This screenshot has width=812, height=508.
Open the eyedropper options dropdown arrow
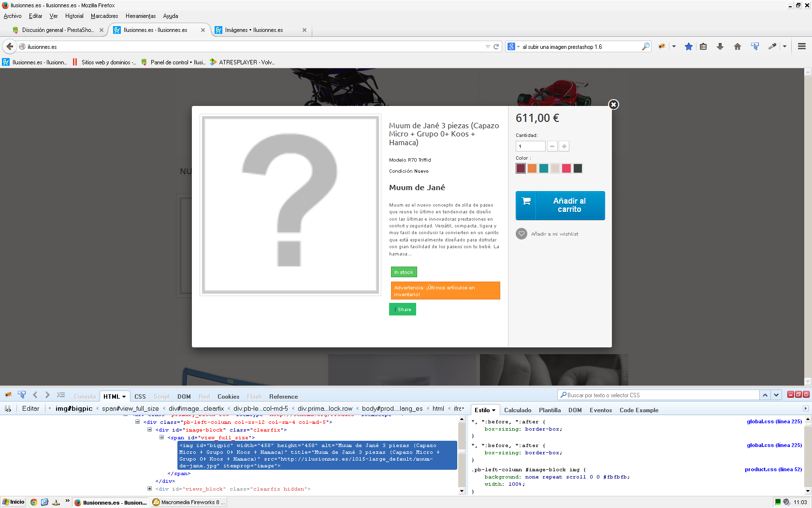point(784,46)
